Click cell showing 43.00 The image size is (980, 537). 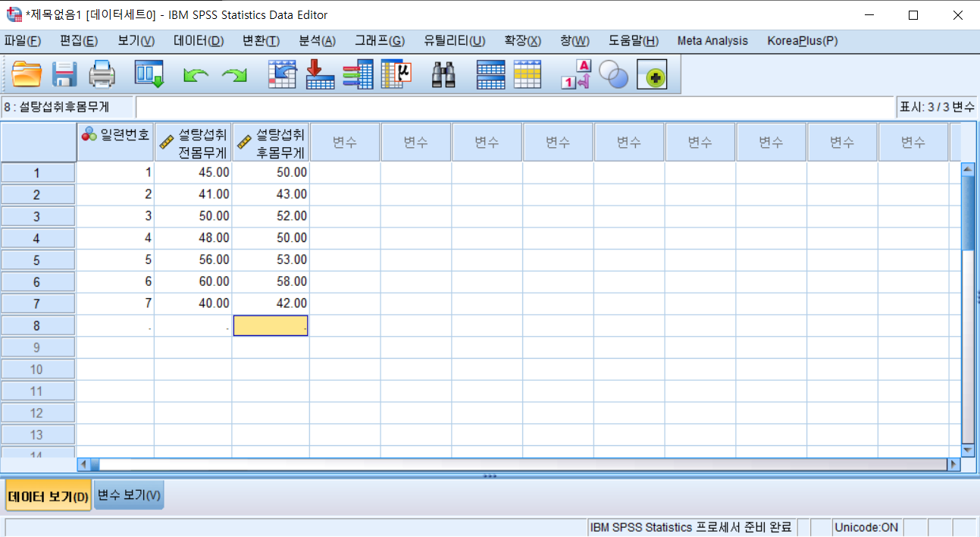271,195
